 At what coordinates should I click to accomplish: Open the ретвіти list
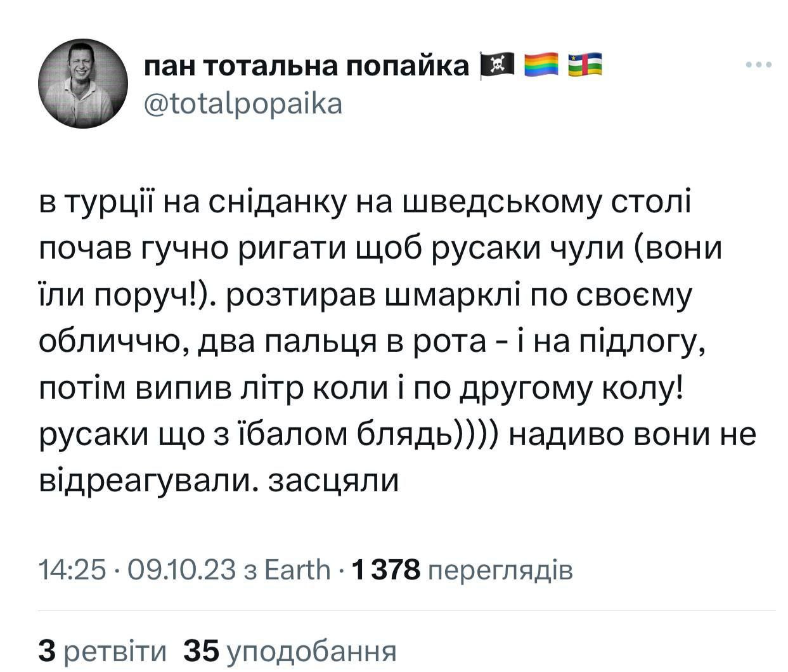(116, 650)
